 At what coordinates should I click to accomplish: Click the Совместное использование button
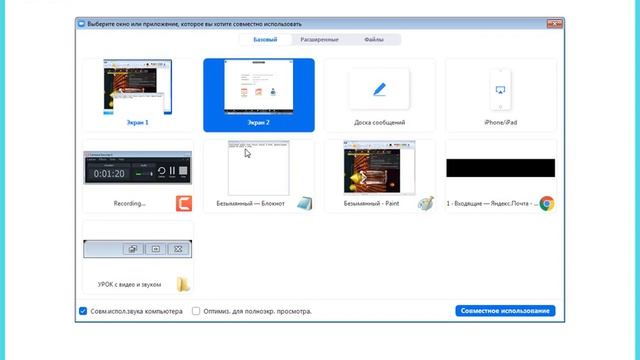505,311
